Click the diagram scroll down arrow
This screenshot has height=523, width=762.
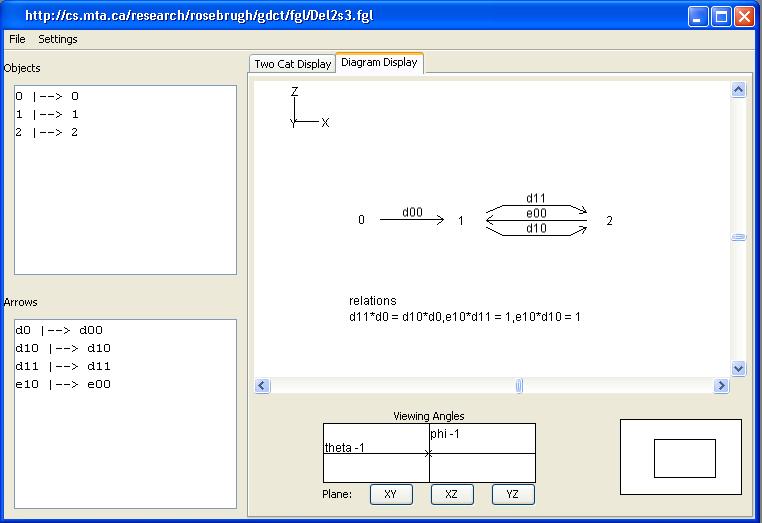coord(738,368)
